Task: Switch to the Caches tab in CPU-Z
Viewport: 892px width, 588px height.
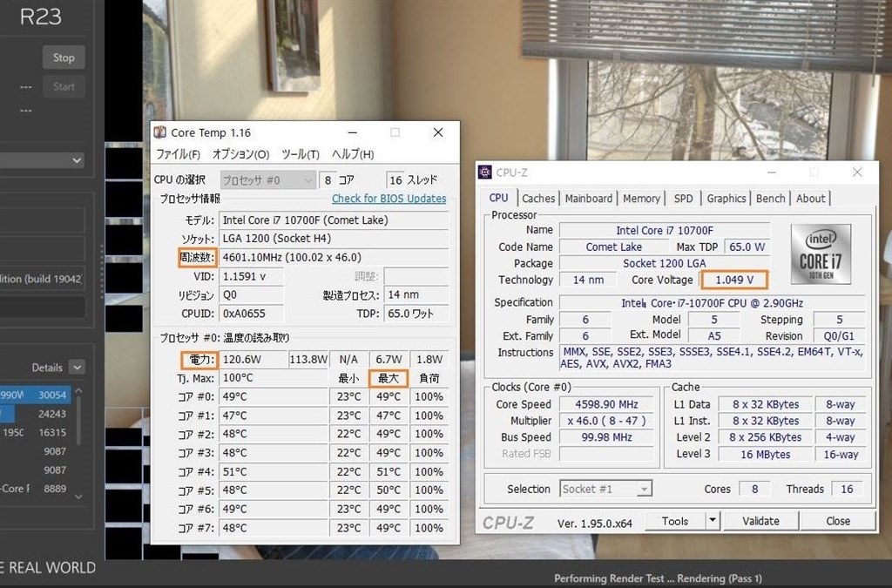Action: [538, 199]
